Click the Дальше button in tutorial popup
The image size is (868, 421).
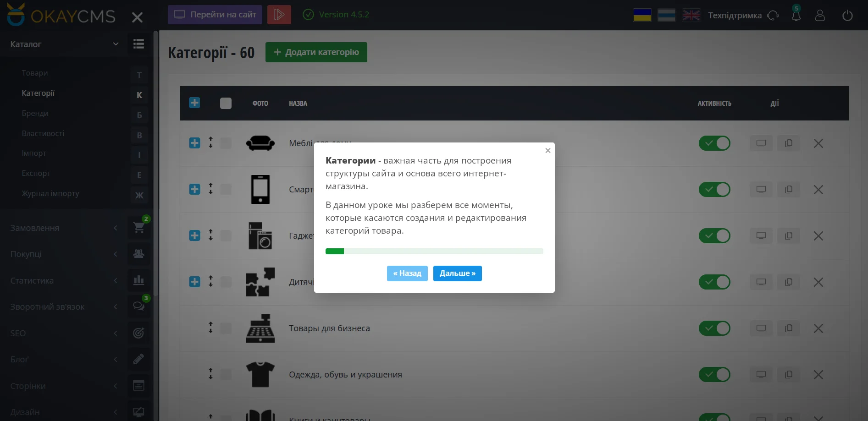pyautogui.click(x=457, y=273)
